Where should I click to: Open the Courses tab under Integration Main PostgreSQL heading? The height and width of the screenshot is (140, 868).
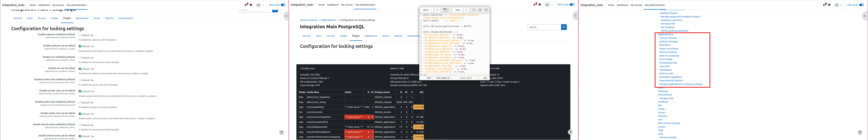point(331,36)
